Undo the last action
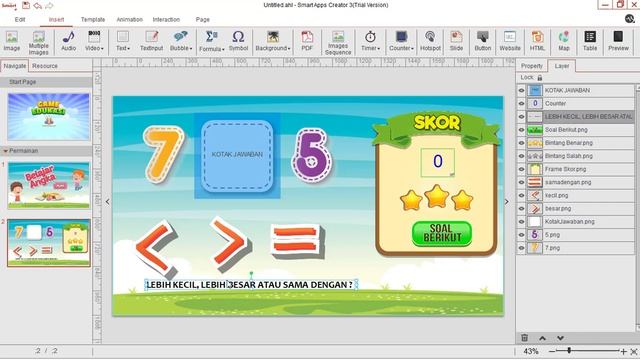The width and height of the screenshot is (640, 360). 38,5
